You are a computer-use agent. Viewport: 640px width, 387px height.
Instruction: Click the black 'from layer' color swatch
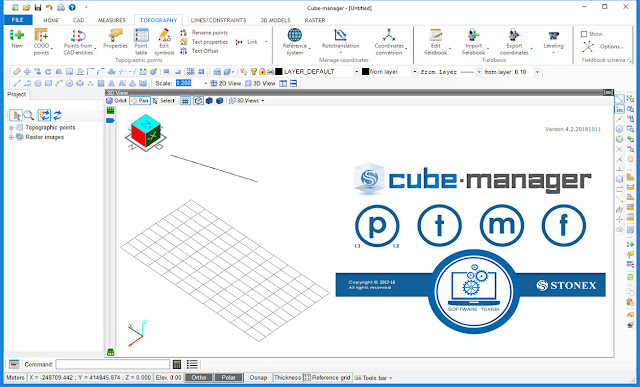pyautogui.click(x=365, y=72)
